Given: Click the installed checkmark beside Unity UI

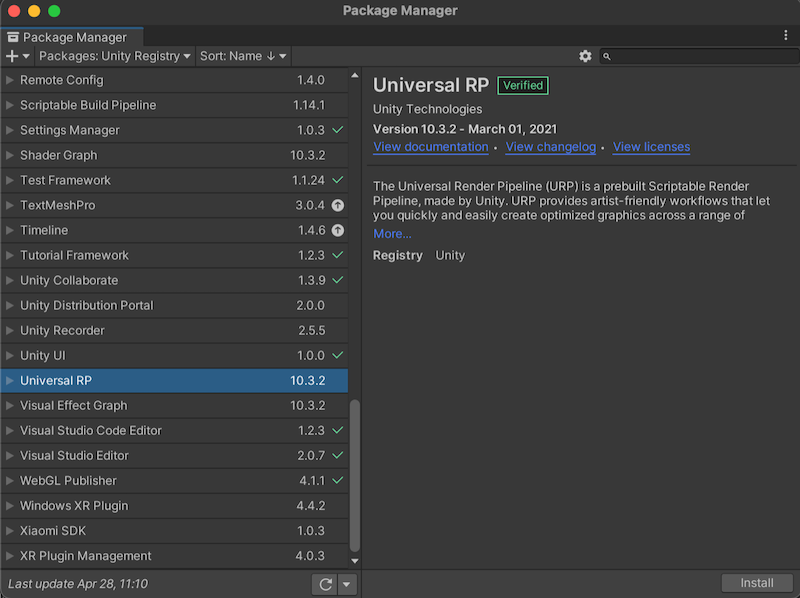Looking at the screenshot, I should [336, 355].
